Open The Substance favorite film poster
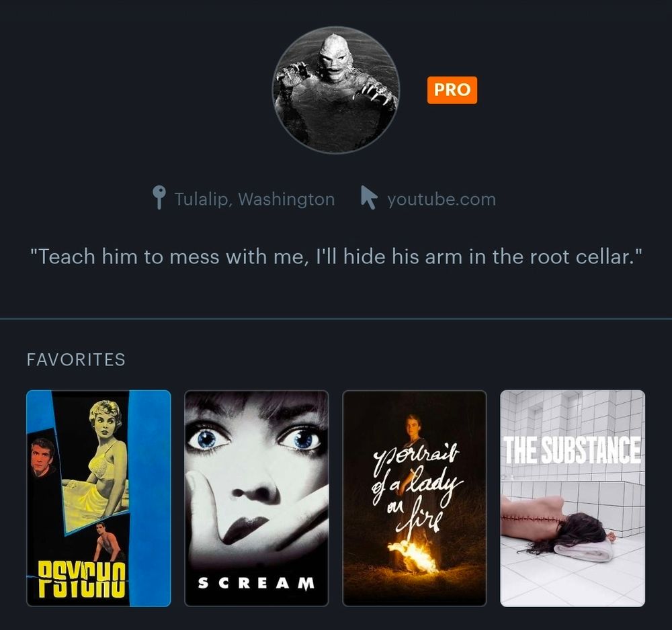Screen dimensions: 672x630 click(573, 498)
